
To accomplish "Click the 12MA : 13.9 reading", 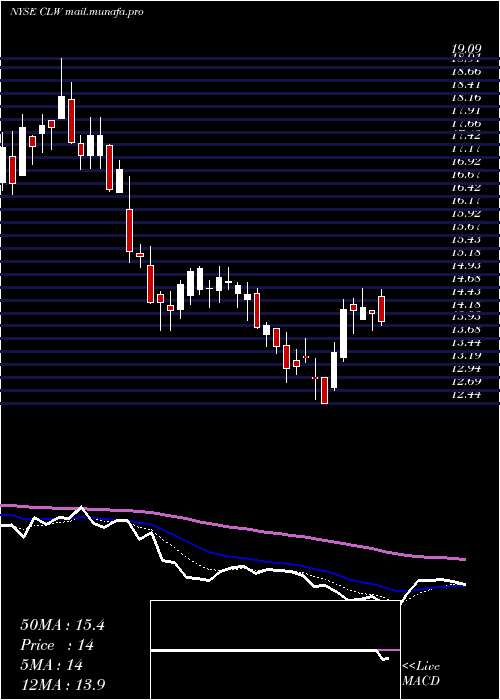I will coord(63,685).
